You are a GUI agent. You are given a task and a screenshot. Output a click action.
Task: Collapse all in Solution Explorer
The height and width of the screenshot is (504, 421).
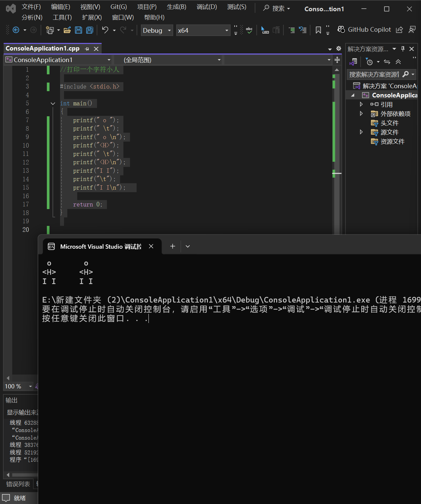[398, 62]
